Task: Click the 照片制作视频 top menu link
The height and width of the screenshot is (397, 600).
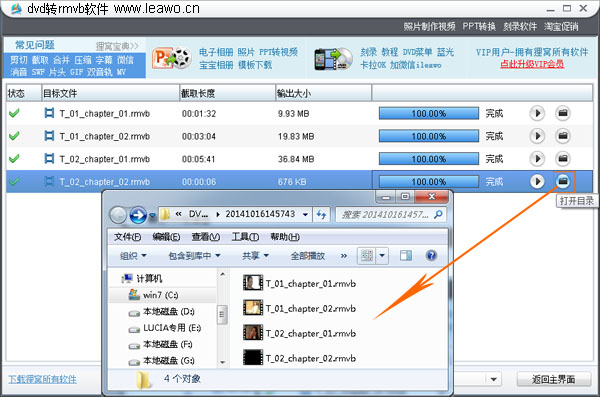Action: pyautogui.click(x=429, y=26)
